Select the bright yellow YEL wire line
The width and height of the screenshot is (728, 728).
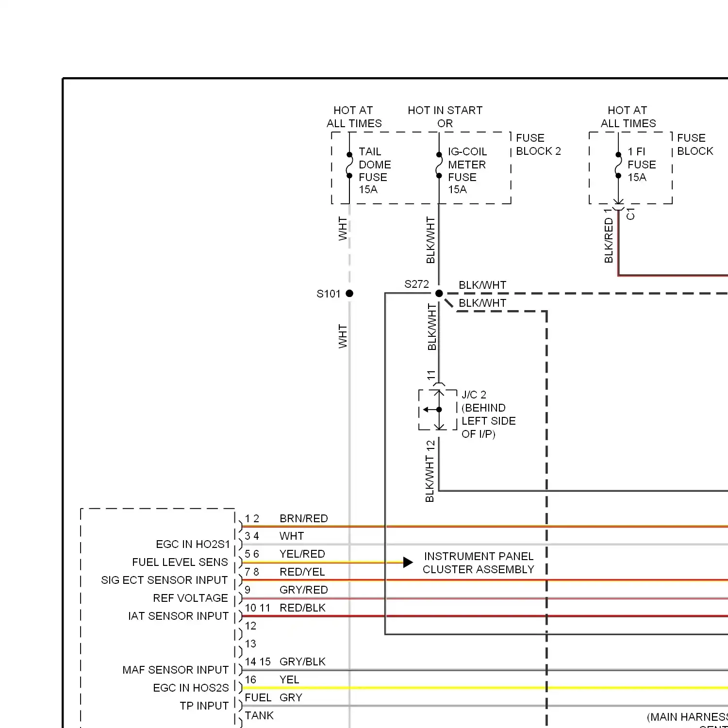tap(485, 688)
